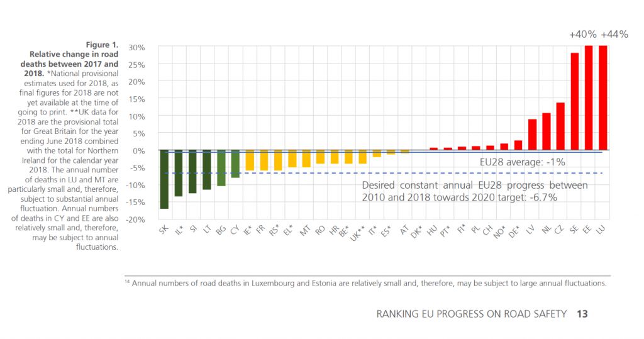Click the EE bar marked +40%

tap(589, 97)
